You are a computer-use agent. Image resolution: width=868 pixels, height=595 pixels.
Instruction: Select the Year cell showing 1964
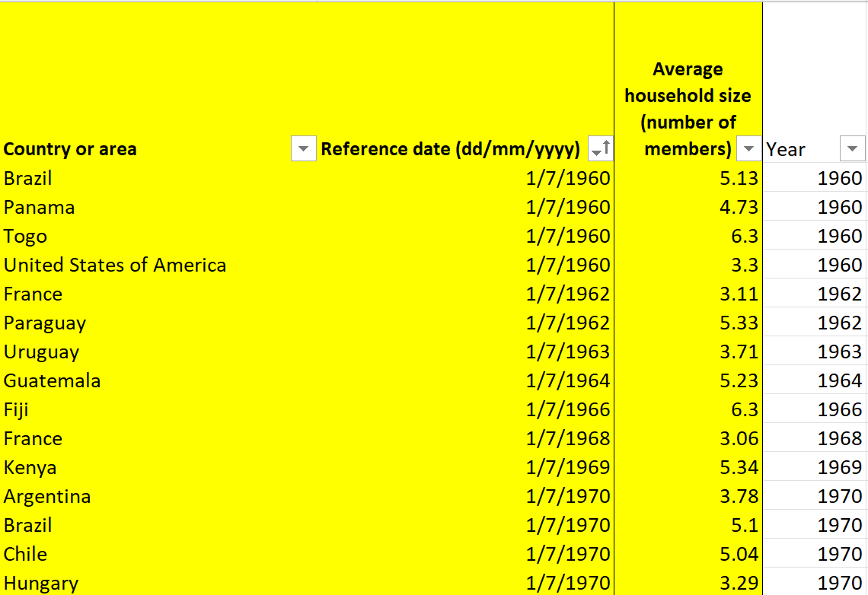point(839,381)
